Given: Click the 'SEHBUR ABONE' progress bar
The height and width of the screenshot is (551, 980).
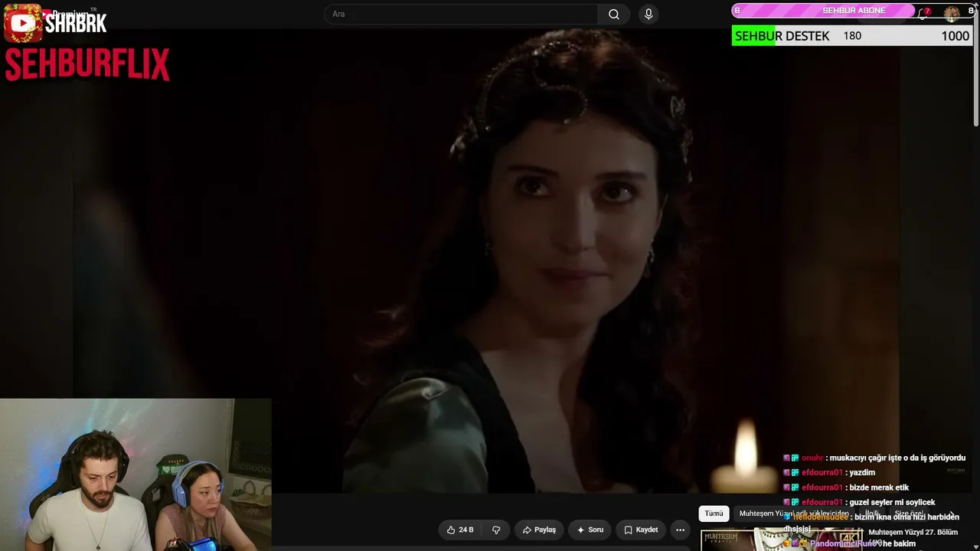Looking at the screenshot, I should [854, 11].
